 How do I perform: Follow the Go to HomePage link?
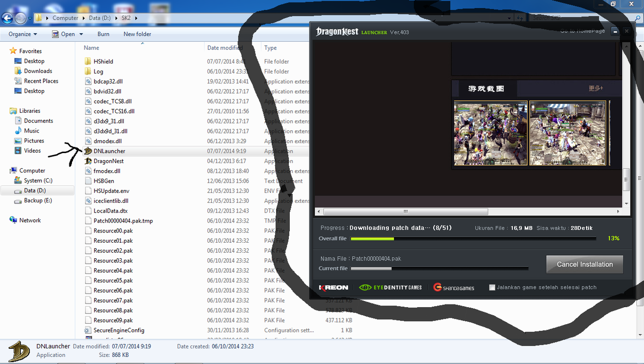click(583, 31)
